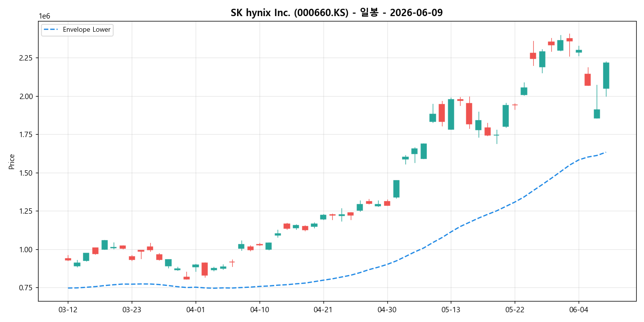This screenshot has width=644, height=322.
Task: Click the 03-23 date tick label
Action: click(132, 309)
